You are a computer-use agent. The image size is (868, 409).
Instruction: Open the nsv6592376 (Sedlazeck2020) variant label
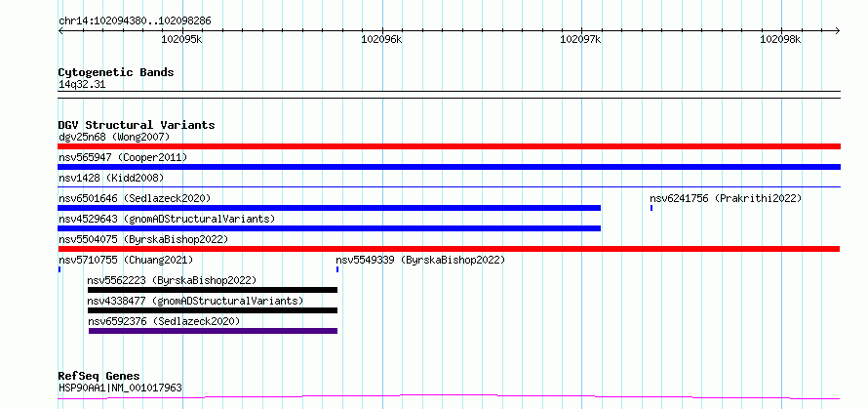164,321
